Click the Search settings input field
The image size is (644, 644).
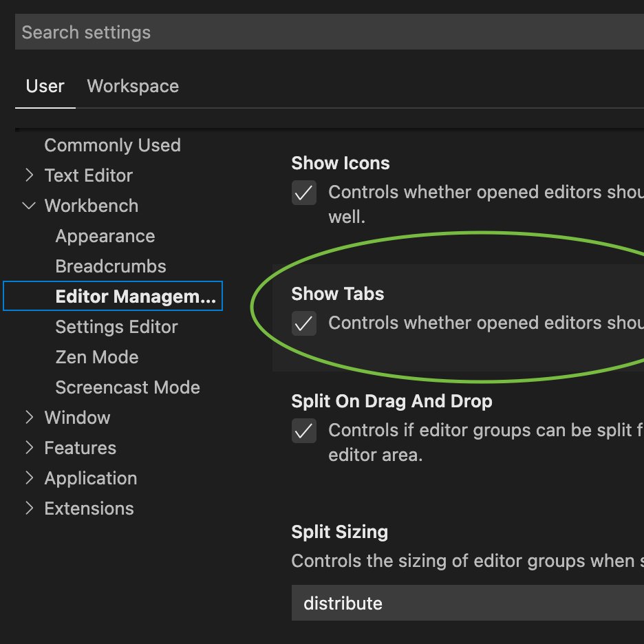click(330, 32)
